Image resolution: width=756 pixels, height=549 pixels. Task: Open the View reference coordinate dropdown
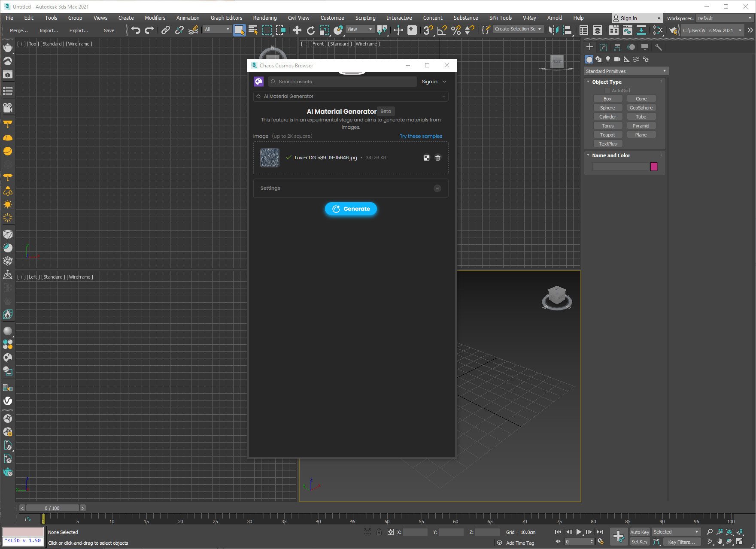pyautogui.click(x=360, y=29)
